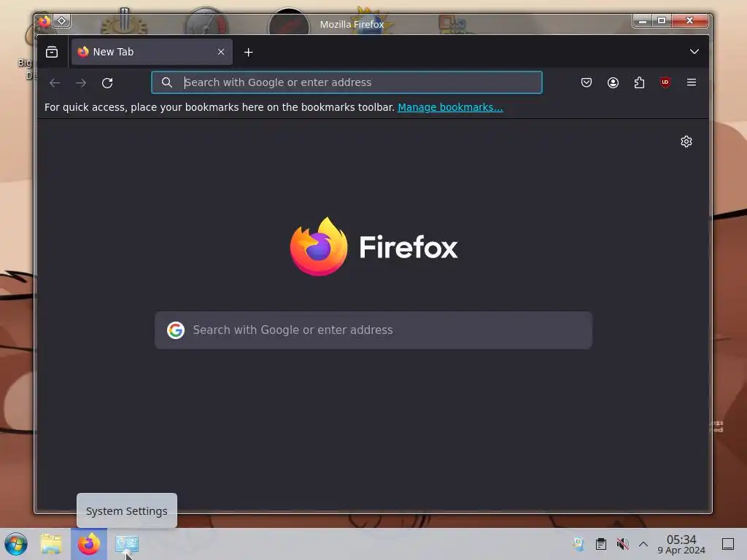
Task: Click the show desktop button
Action: click(x=728, y=544)
